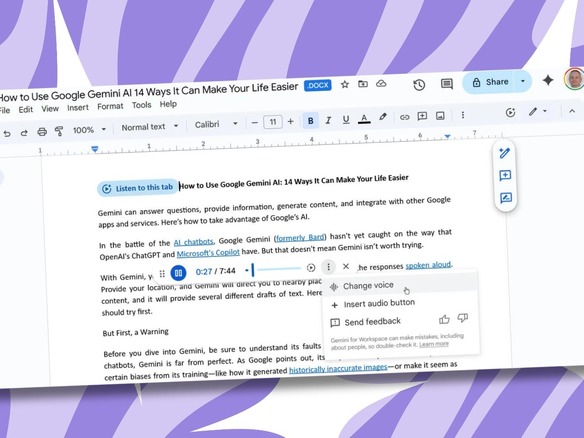
Task: Open AI chatbots link
Action: click(x=194, y=242)
